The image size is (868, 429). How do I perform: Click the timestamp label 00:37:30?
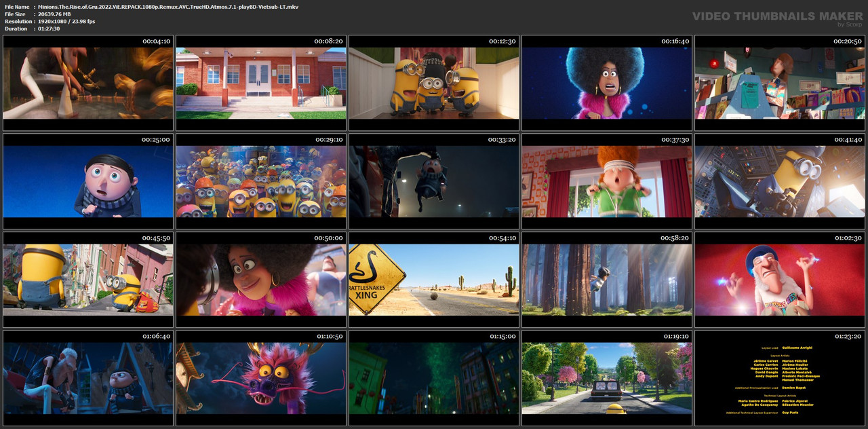[675, 140]
